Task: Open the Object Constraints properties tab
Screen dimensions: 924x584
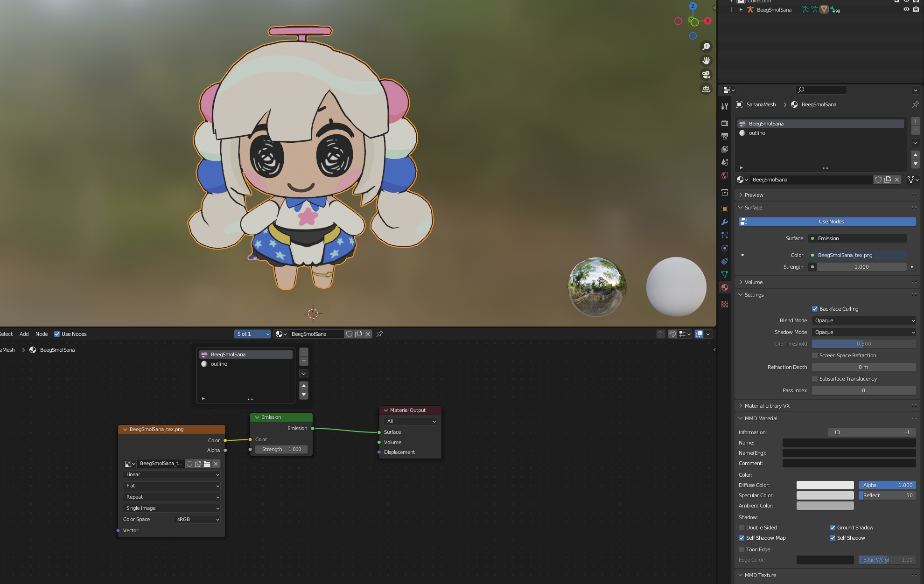Action: click(724, 261)
